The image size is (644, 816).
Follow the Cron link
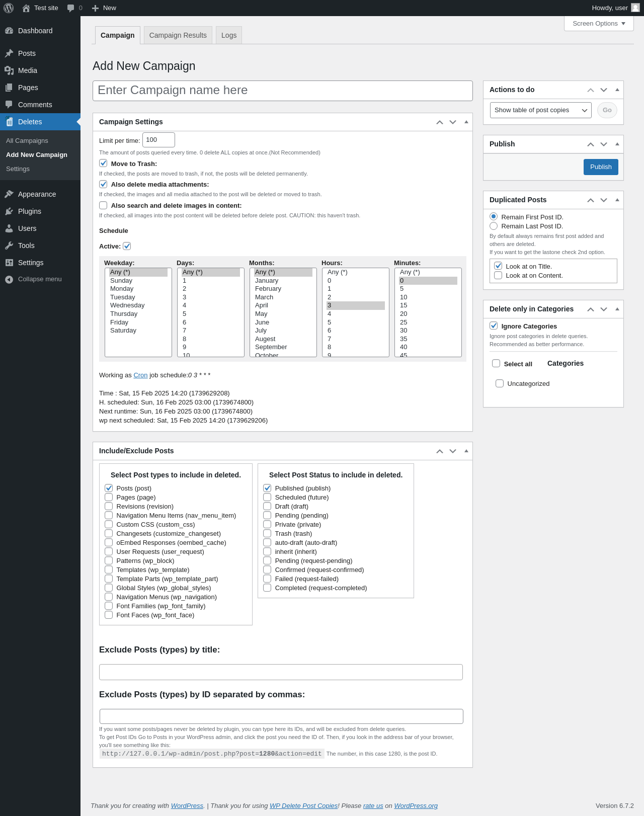(x=140, y=375)
